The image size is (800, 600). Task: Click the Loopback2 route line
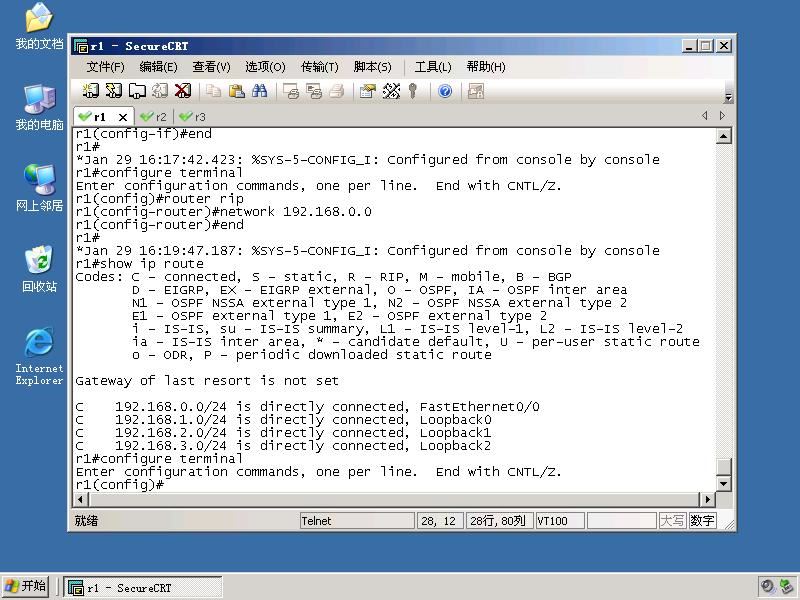coord(283,446)
